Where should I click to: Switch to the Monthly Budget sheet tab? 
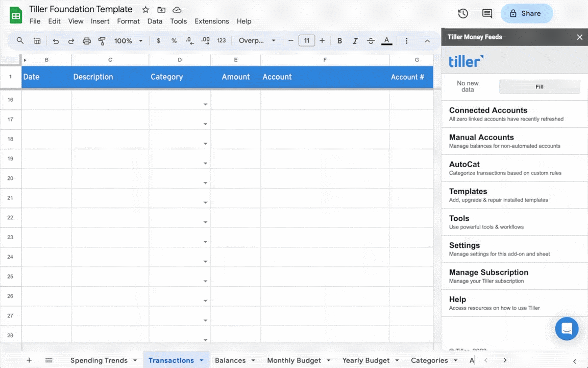coord(294,360)
